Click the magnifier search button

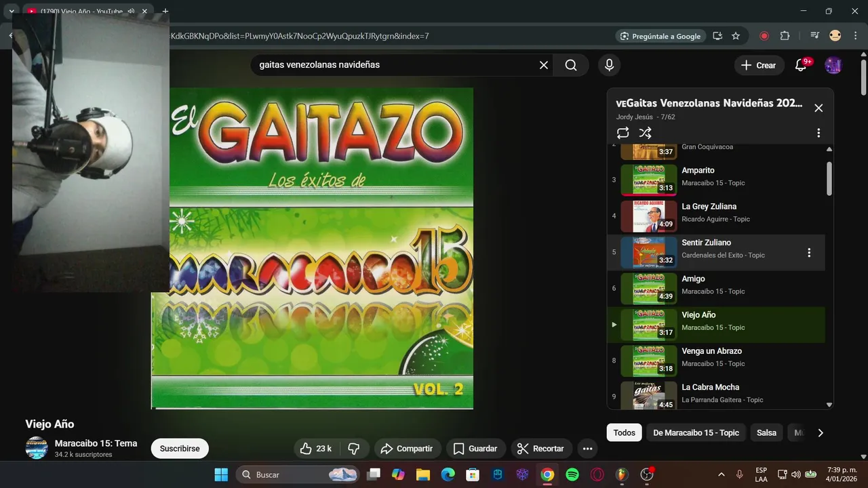[x=571, y=65]
